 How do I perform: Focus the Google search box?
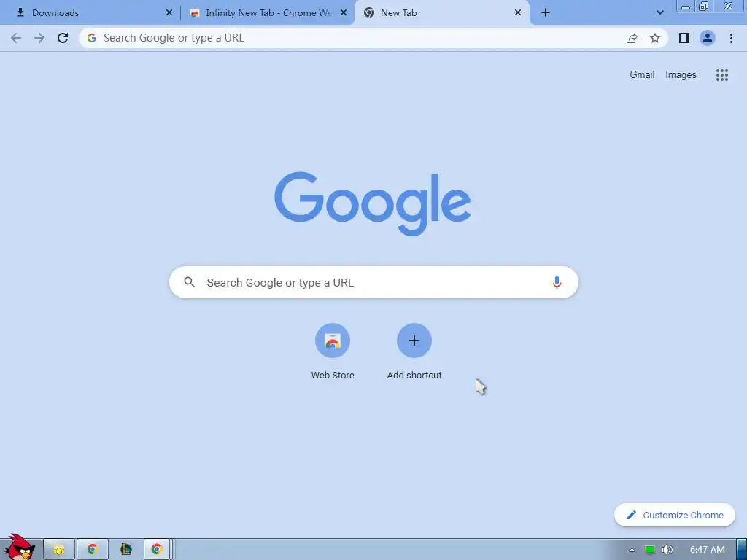pyautogui.click(x=373, y=282)
